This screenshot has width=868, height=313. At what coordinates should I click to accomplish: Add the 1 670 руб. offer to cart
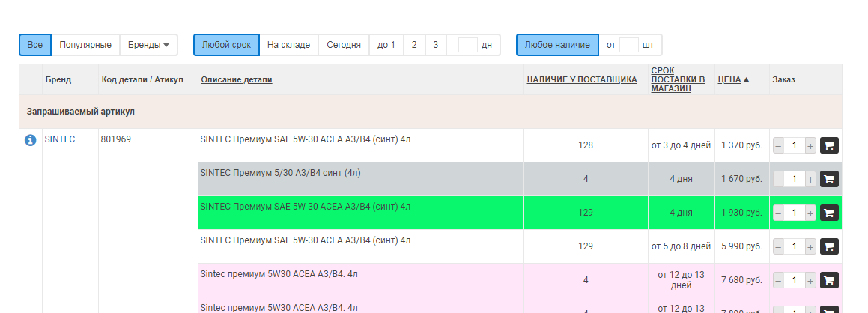tap(829, 179)
